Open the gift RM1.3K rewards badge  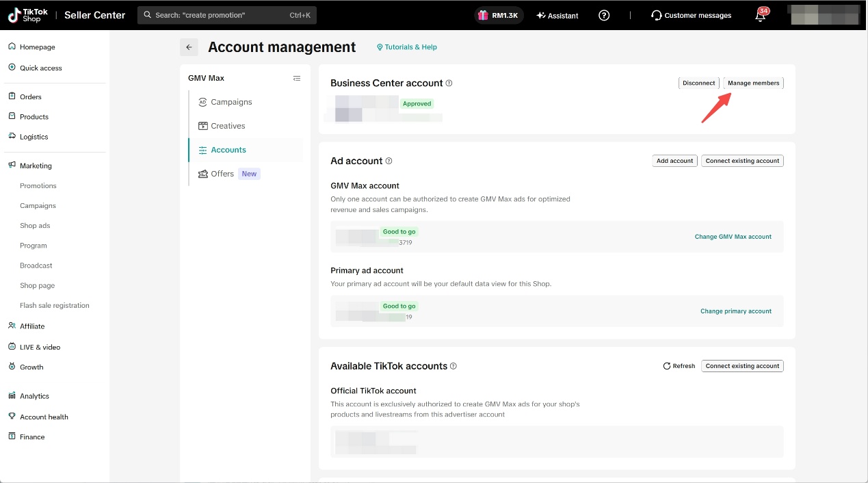click(499, 15)
